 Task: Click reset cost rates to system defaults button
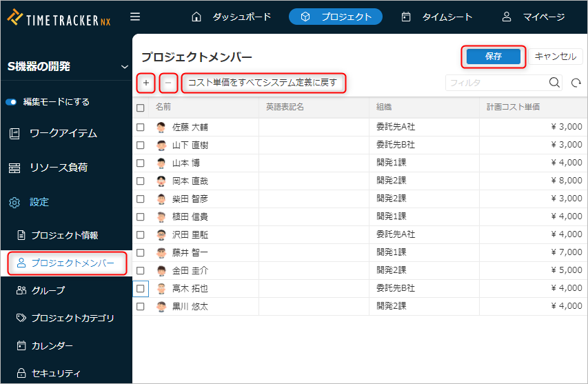(x=263, y=83)
